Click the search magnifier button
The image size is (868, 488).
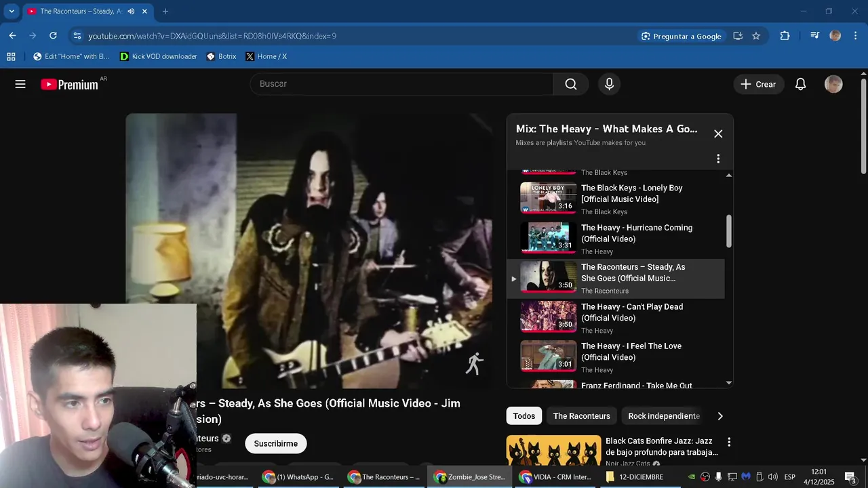click(571, 84)
